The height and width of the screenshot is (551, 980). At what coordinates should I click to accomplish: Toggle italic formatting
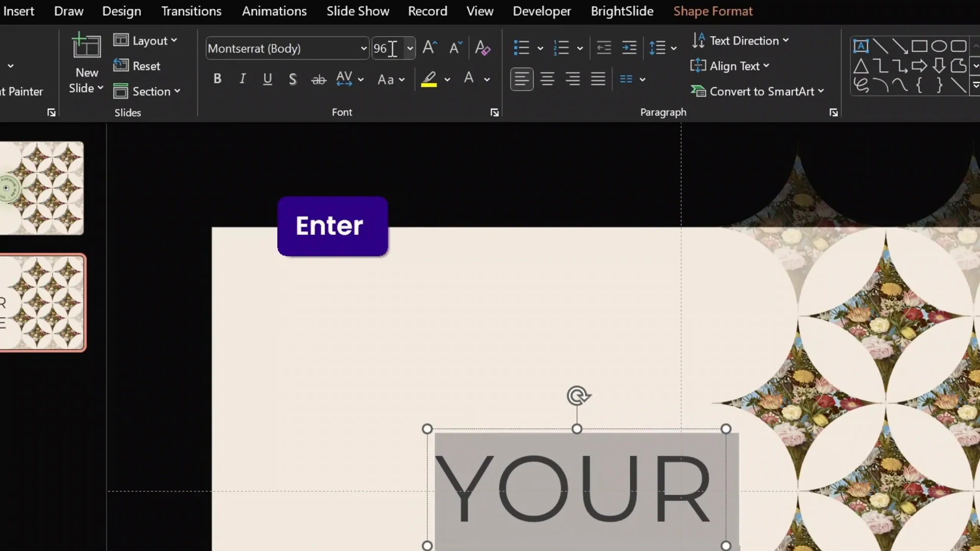coord(242,79)
